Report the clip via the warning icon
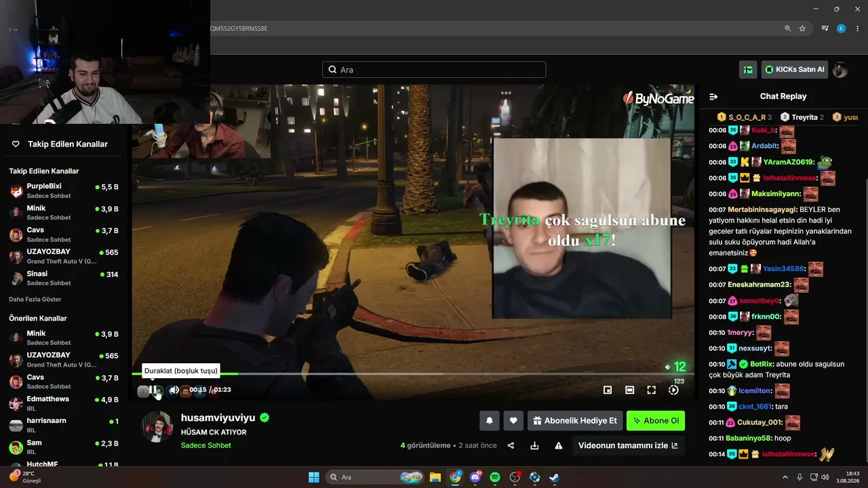The width and height of the screenshot is (868, 488). [x=559, y=445]
